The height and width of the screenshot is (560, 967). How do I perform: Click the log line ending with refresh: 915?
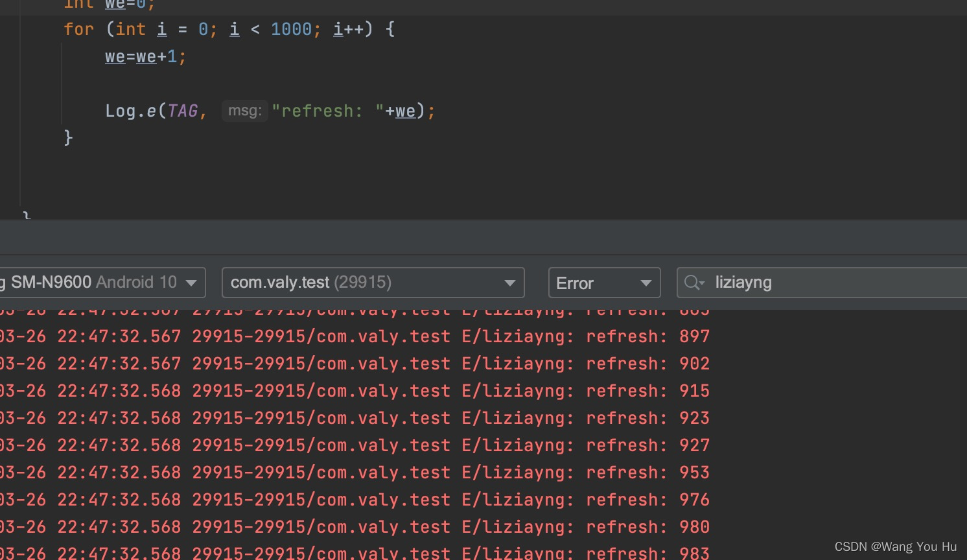click(355, 391)
